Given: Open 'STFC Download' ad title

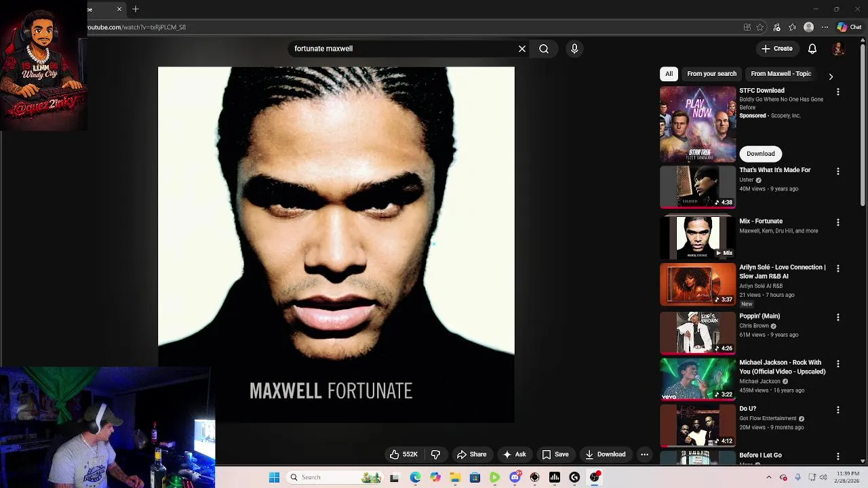Looking at the screenshot, I should (x=762, y=91).
